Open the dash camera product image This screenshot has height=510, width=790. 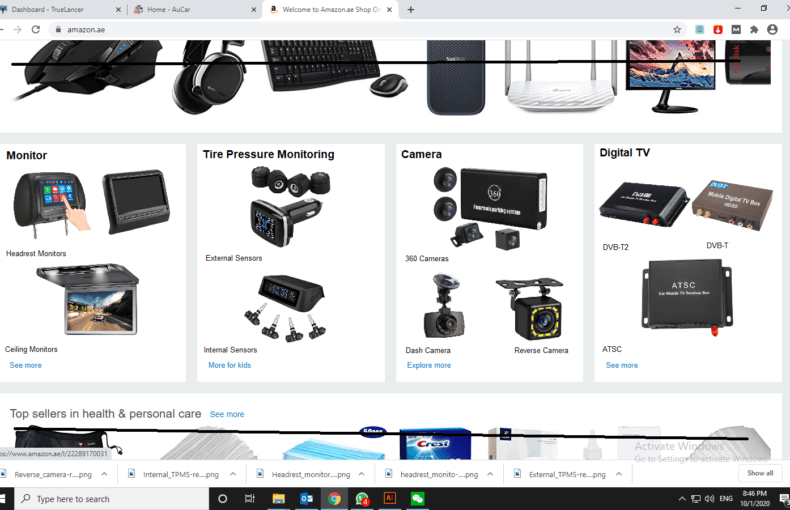click(x=443, y=306)
